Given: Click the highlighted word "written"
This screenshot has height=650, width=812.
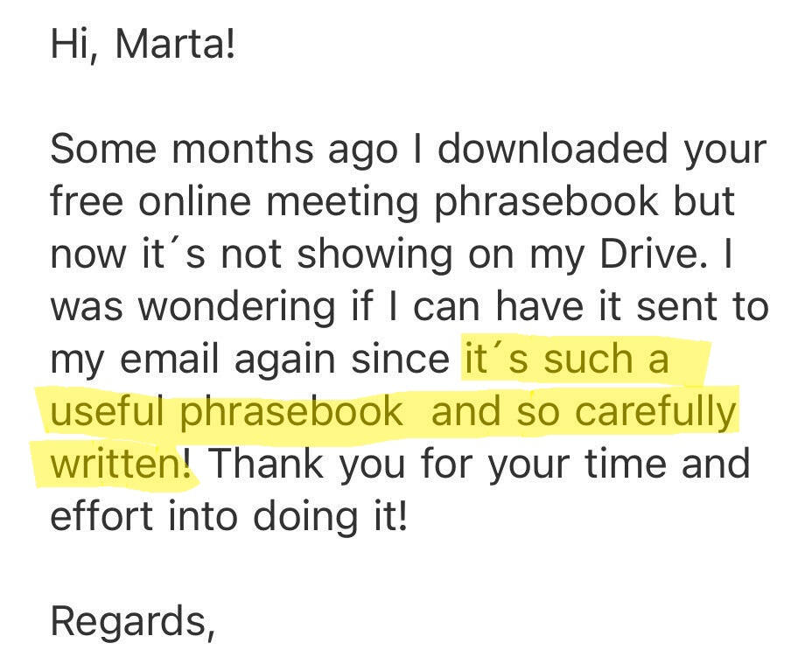Looking at the screenshot, I should tap(114, 464).
